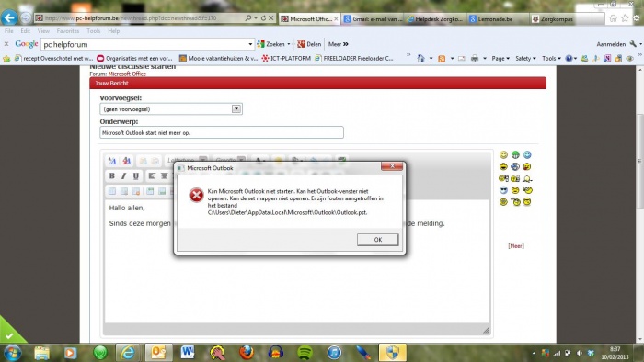Stop loading using the address bar X
This screenshot has height=362, width=644.
(271, 18)
